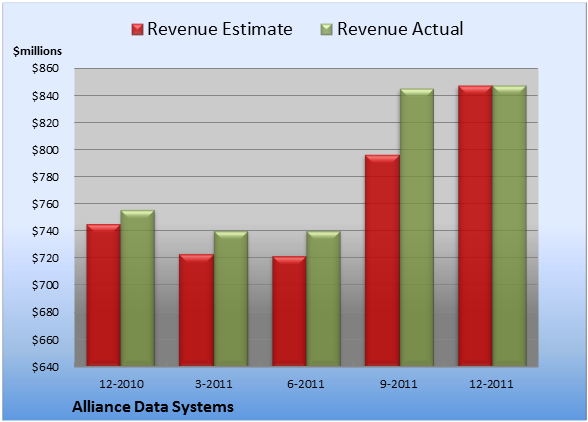Image resolution: width=588 pixels, height=422 pixels.
Task: Select the $720 axis value
Action: click(45, 258)
